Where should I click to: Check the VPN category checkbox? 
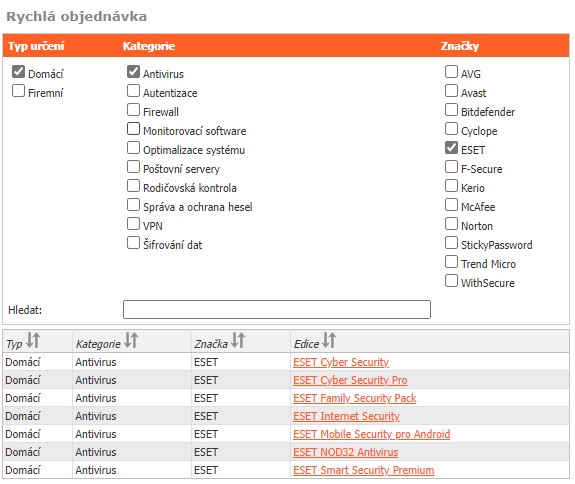click(x=133, y=224)
